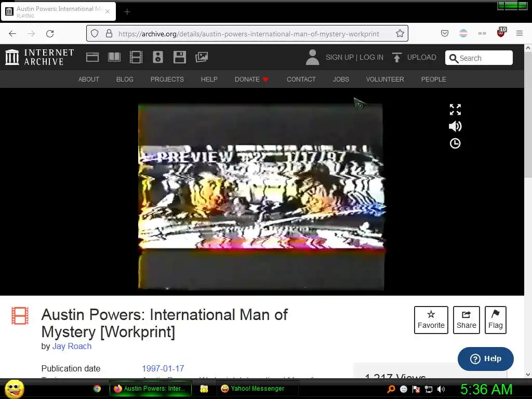Toggle fullscreen on the video player

point(455,110)
